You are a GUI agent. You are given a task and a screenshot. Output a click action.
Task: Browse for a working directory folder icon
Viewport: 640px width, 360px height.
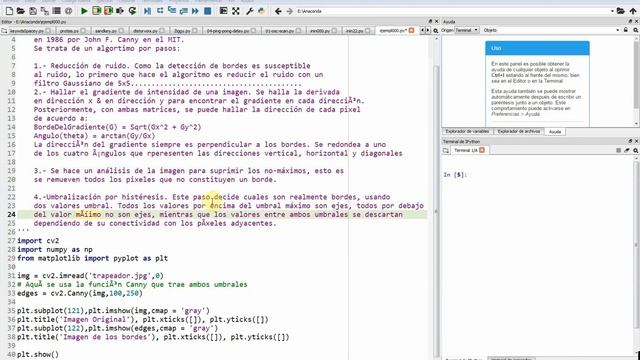pos(620,11)
